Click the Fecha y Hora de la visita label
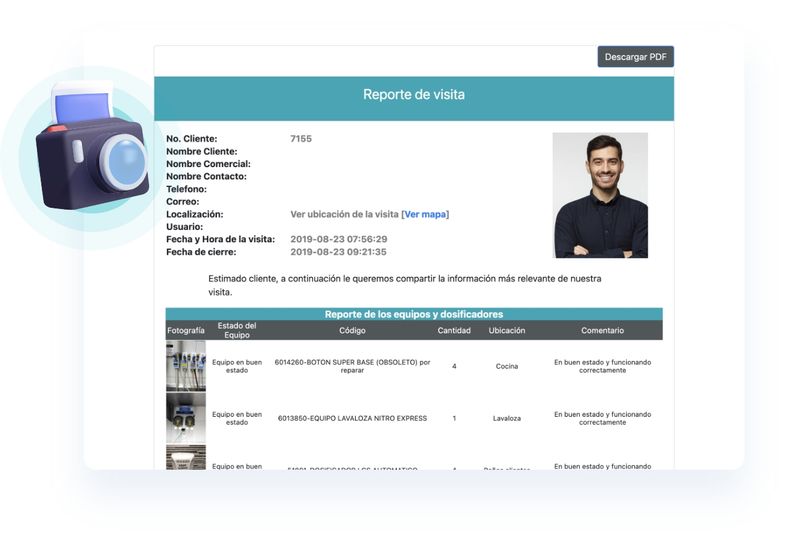 point(220,239)
